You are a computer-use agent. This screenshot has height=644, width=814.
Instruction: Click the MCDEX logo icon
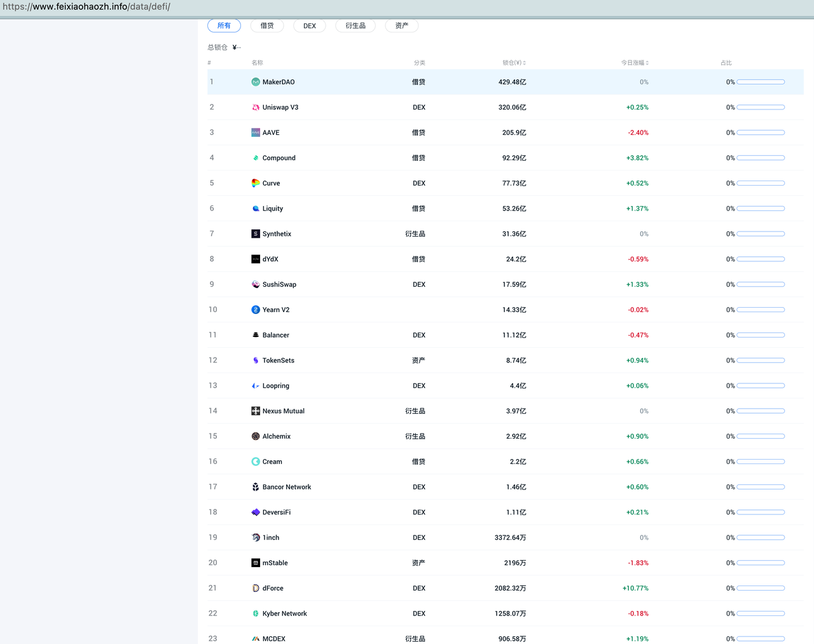(256, 639)
